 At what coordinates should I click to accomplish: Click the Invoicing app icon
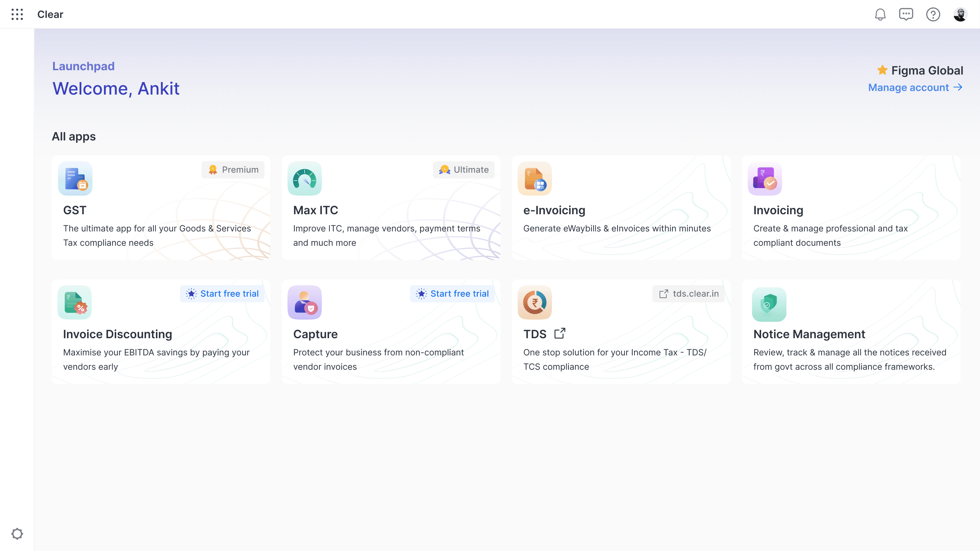click(765, 178)
